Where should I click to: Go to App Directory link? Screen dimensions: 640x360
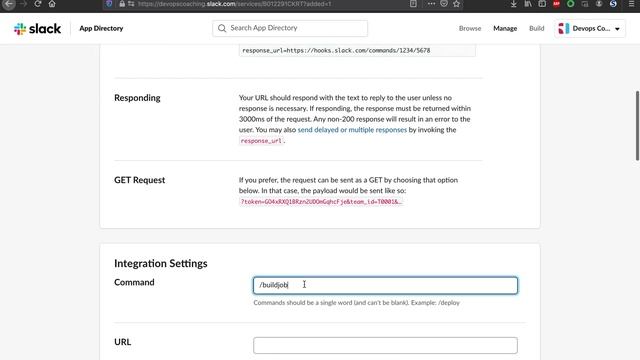pos(101,29)
